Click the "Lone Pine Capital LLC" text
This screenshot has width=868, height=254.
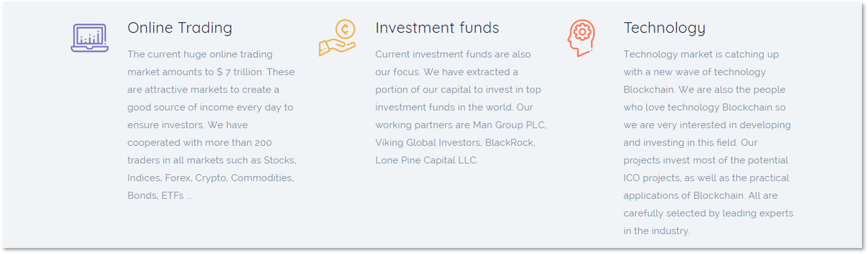pos(427,161)
